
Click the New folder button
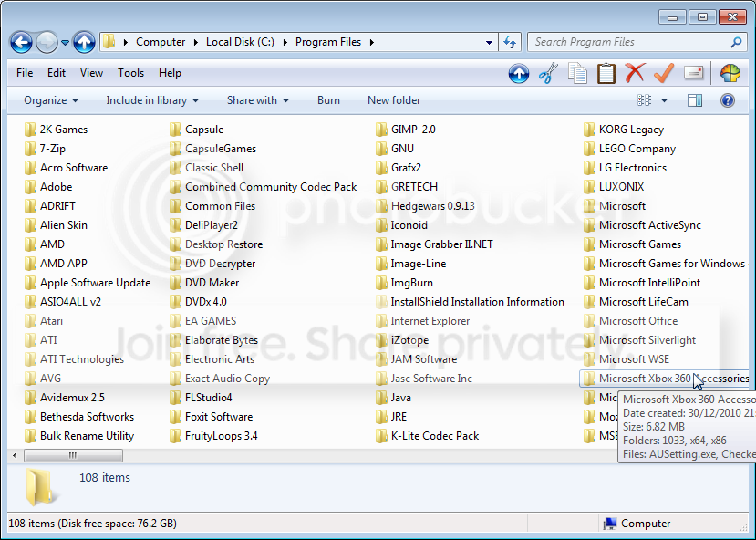[x=394, y=100]
